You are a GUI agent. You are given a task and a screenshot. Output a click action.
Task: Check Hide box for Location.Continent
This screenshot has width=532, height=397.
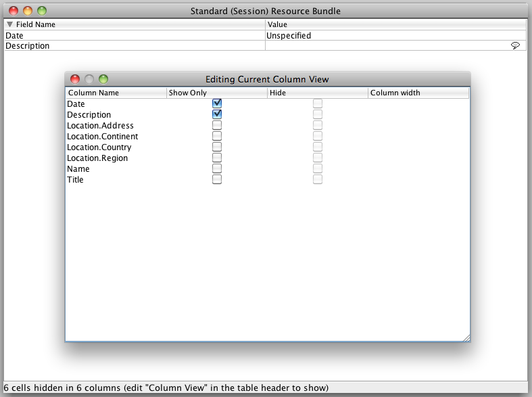318,136
